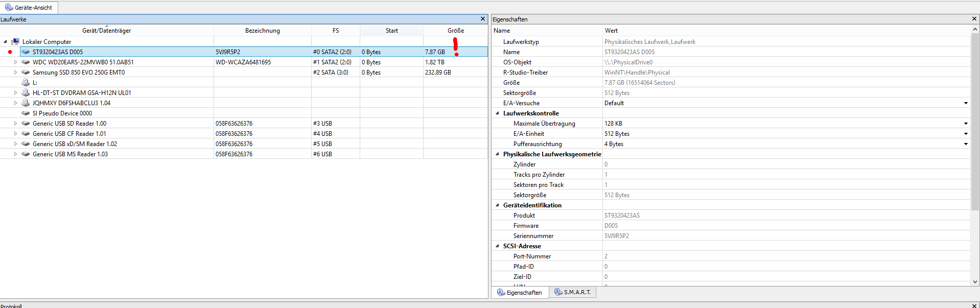Image resolution: width=980 pixels, height=308 pixels.
Task: Click the SI Pseudo Device 0000 icon
Action: tap(26, 113)
